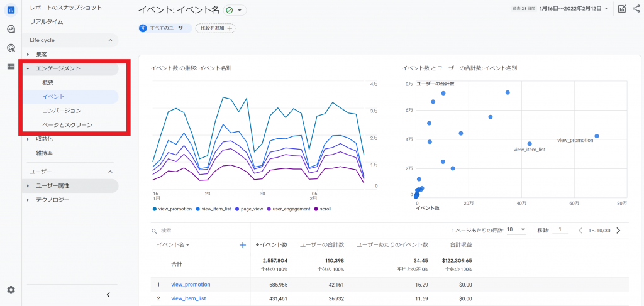This screenshot has height=306, width=644.
Task: Open 維持率 report
Action: coord(45,153)
